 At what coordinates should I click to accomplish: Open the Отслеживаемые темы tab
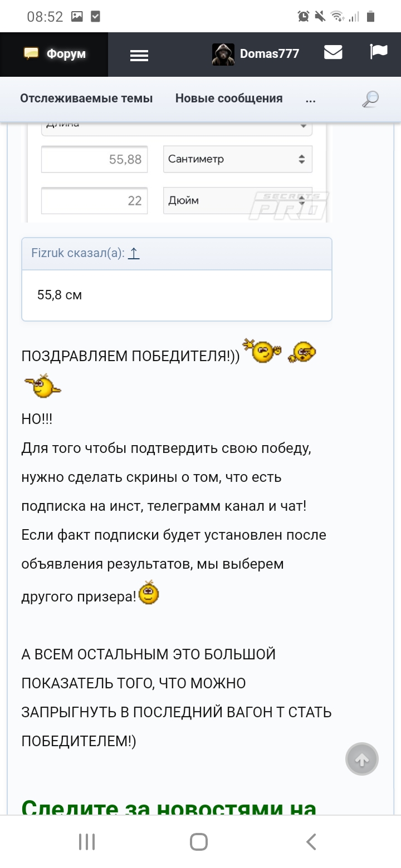click(x=86, y=98)
